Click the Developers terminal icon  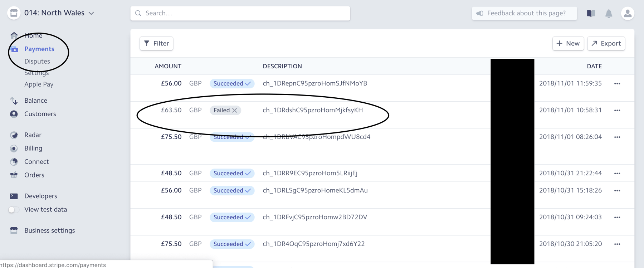click(14, 196)
